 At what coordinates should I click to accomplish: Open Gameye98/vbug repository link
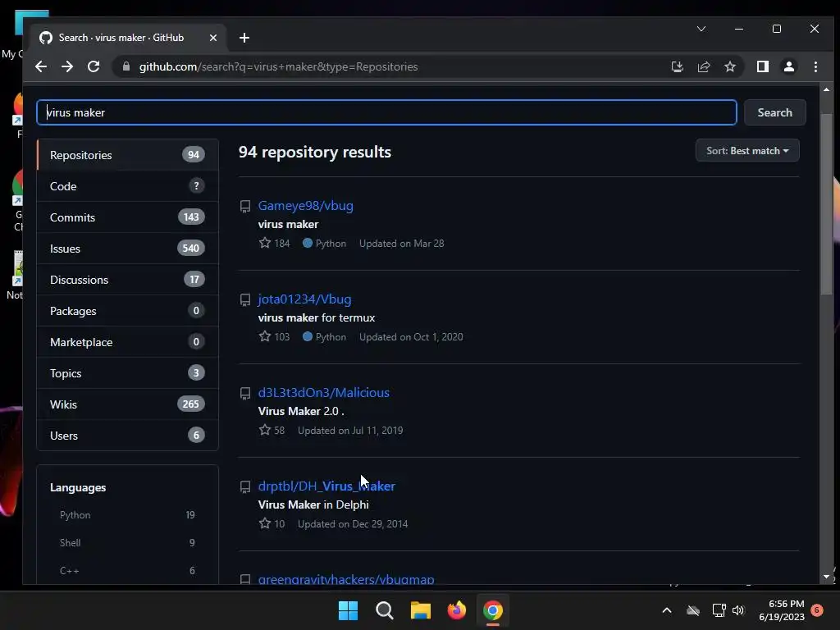point(305,206)
